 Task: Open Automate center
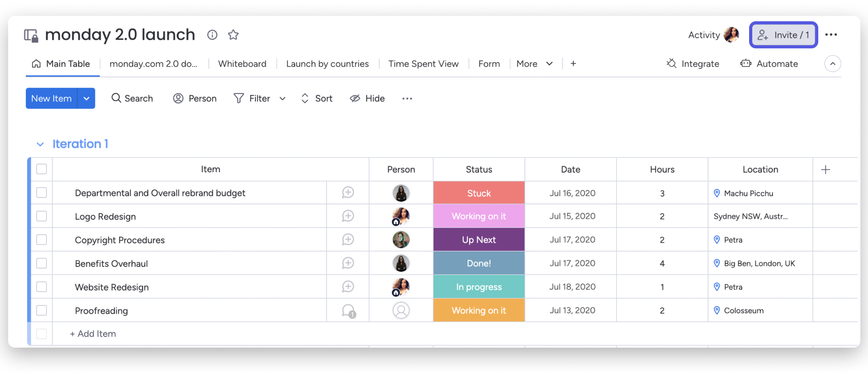coord(769,64)
